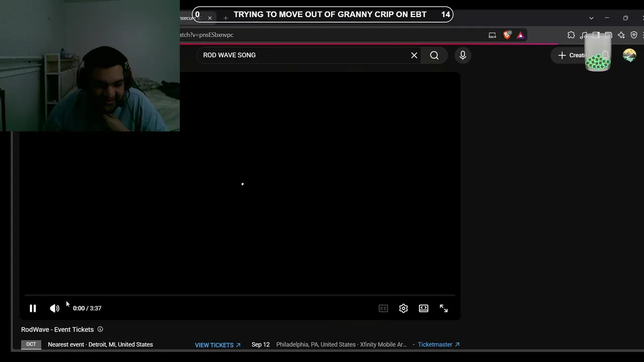Image resolution: width=644 pixels, height=362 pixels.
Task: Open Brave Shields lion icon
Action: [x=507, y=35]
